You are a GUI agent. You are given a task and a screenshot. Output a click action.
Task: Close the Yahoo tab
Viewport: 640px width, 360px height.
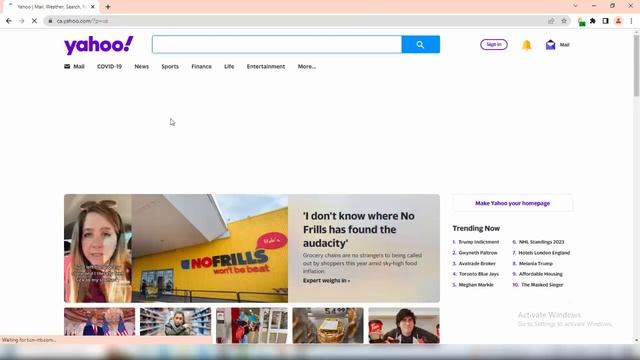tap(93, 7)
